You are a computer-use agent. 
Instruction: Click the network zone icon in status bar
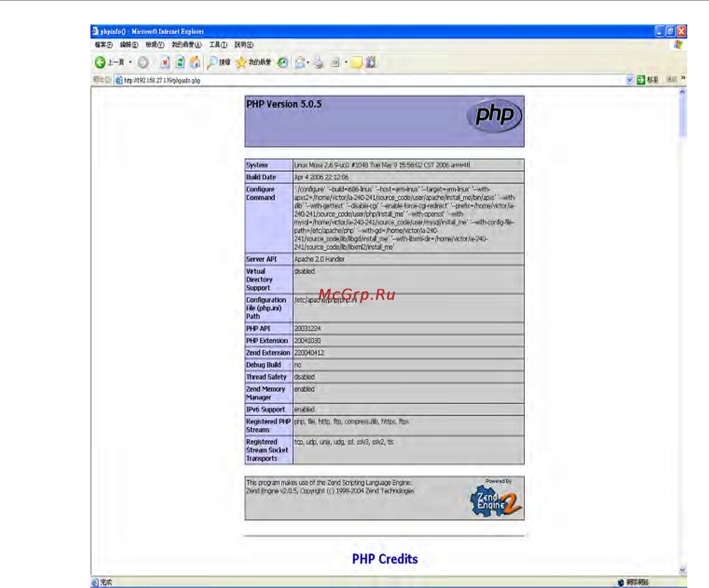coord(620,582)
